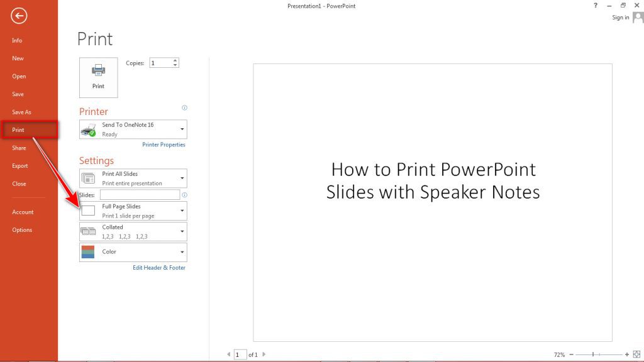Click the Zoom to Page icon
The width and height of the screenshot is (644, 362).
(x=637, y=354)
